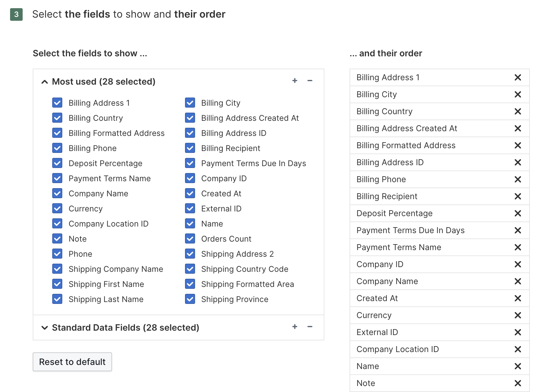This screenshot has width=538, height=392.
Task: Uncheck the Billing Country checkbox
Action: tap(57, 118)
